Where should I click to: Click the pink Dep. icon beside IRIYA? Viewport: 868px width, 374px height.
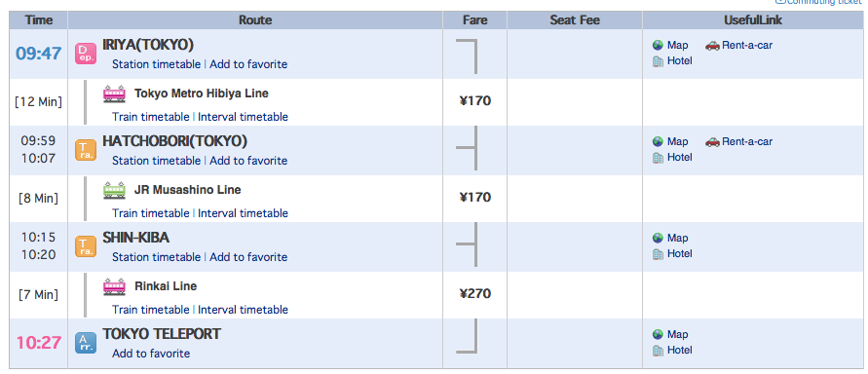pyautogui.click(x=86, y=54)
